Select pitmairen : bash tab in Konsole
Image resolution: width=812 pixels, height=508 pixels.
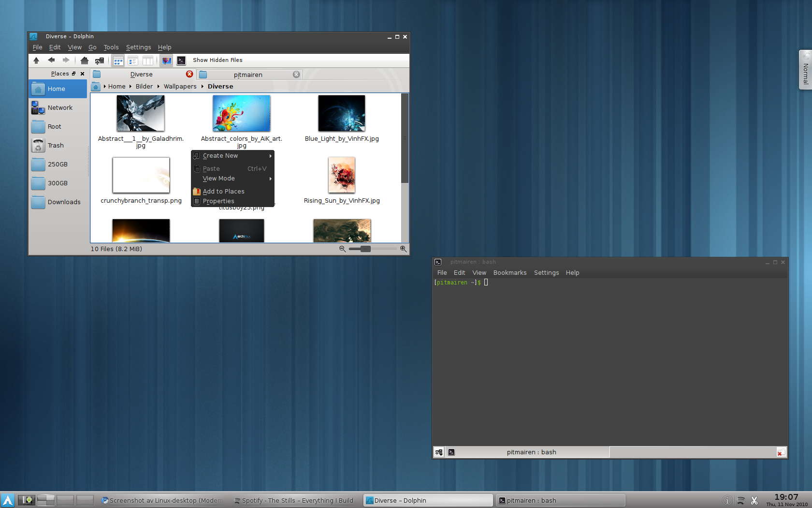pyautogui.click(x=528, y=452)
